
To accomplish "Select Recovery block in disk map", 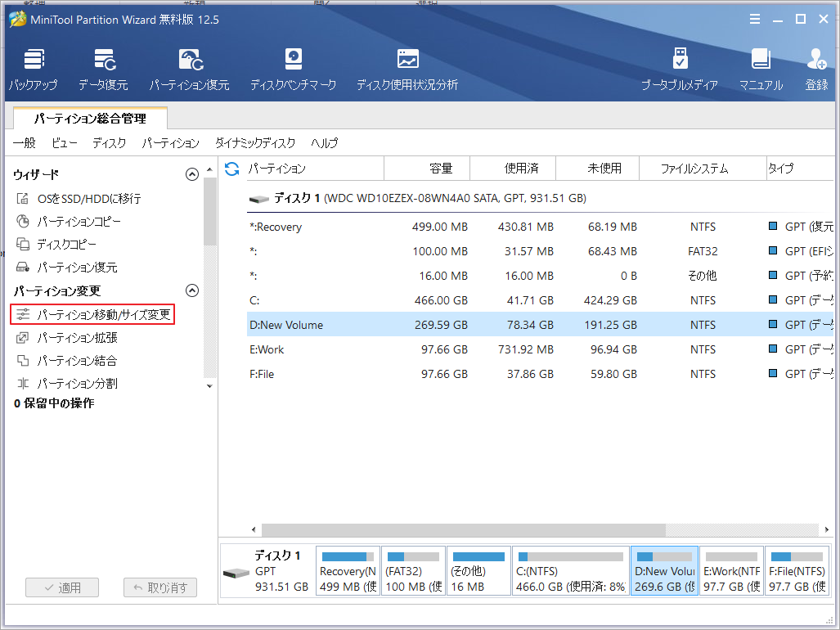I will click(x=348, y=570).
